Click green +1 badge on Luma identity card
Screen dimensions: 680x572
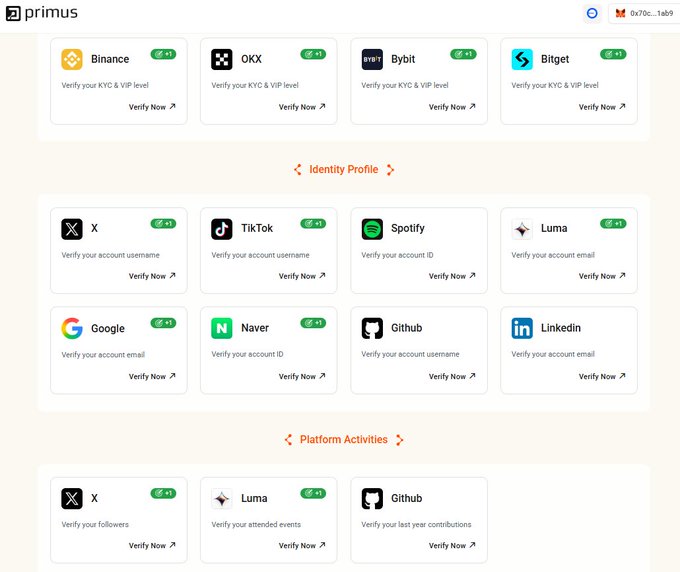click(613, 223)
